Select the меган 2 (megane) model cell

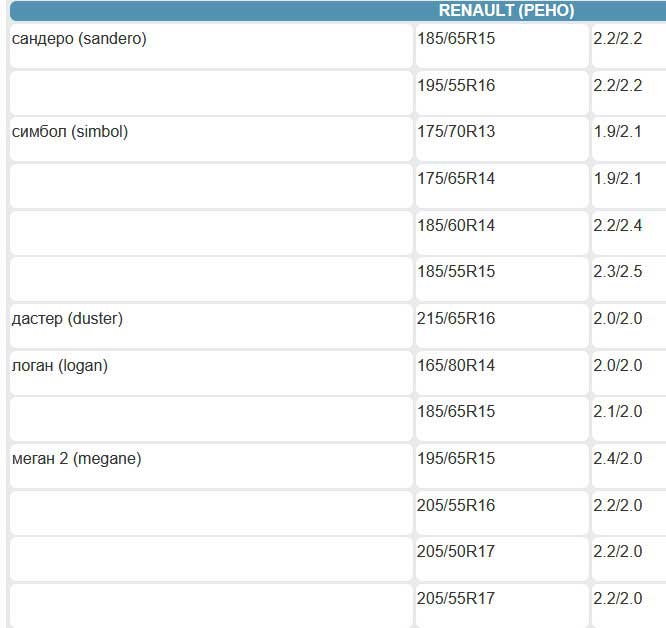point(211,466)
